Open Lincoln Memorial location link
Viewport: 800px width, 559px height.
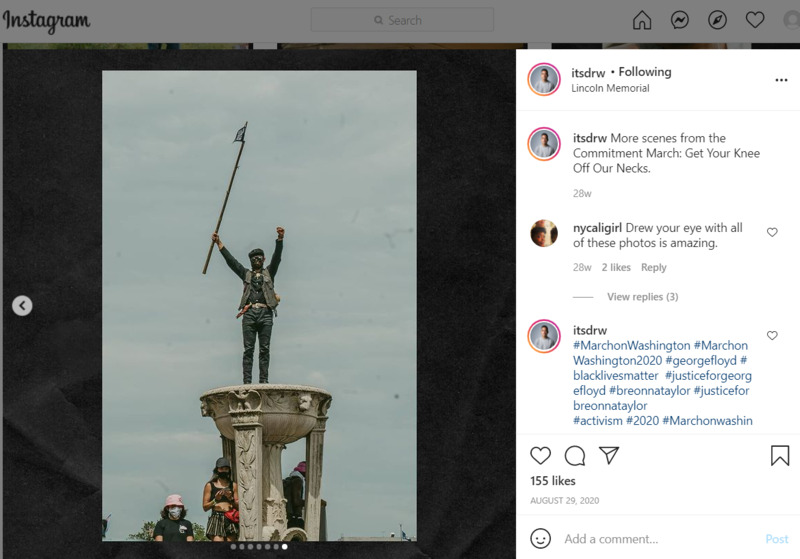coord(610,88)
